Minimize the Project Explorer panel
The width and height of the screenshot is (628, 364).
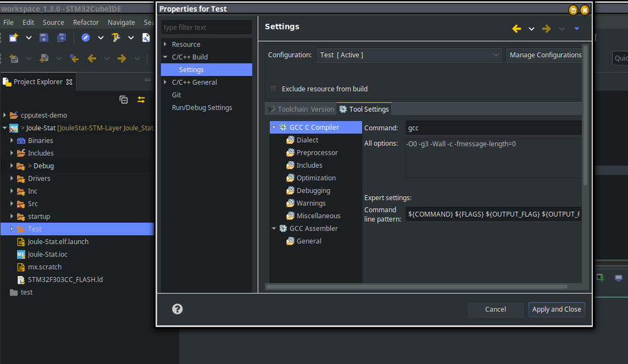148,80
